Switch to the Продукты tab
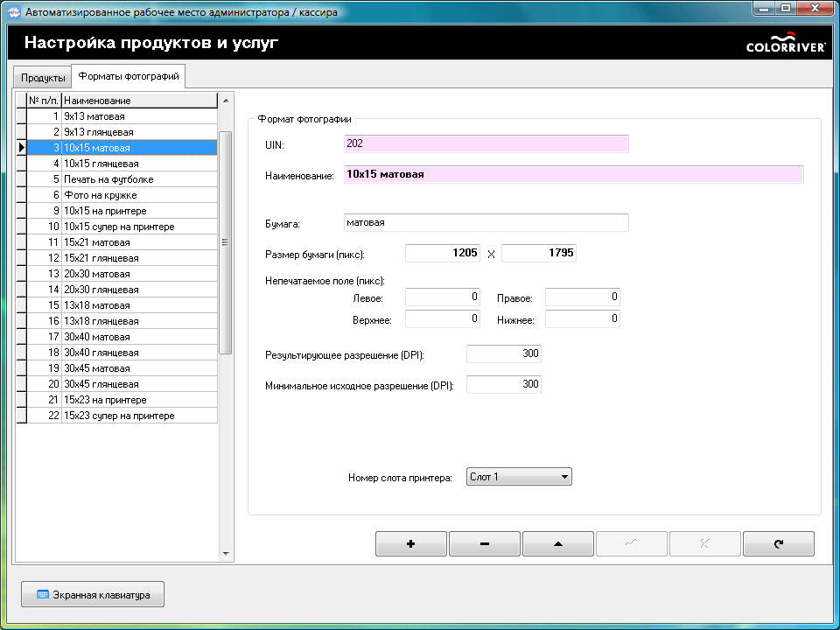The width and height of the screenshot is (840, 630). click(x=43, y=77)
